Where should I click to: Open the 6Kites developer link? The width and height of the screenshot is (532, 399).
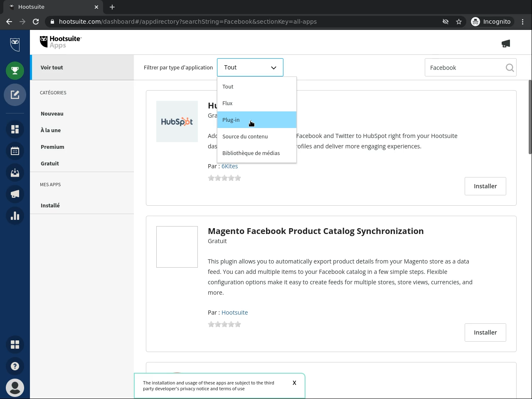(229, 166)
